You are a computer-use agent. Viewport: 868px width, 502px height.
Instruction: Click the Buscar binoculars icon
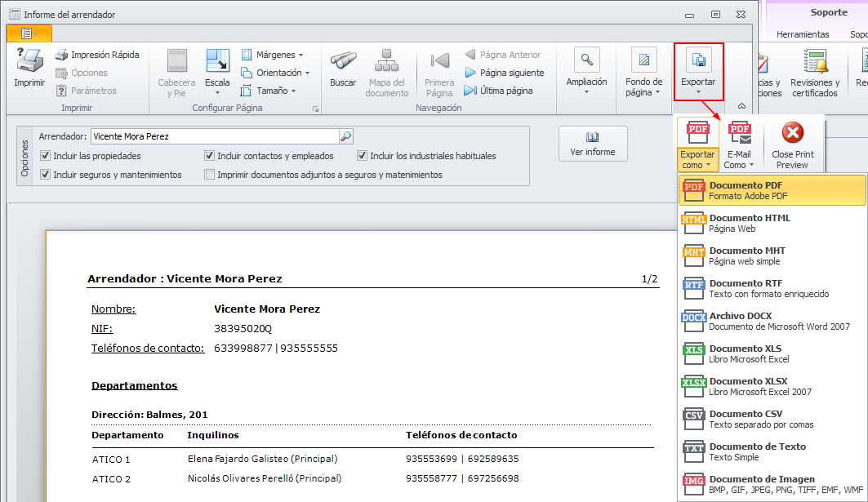click(x=343, y=61)
